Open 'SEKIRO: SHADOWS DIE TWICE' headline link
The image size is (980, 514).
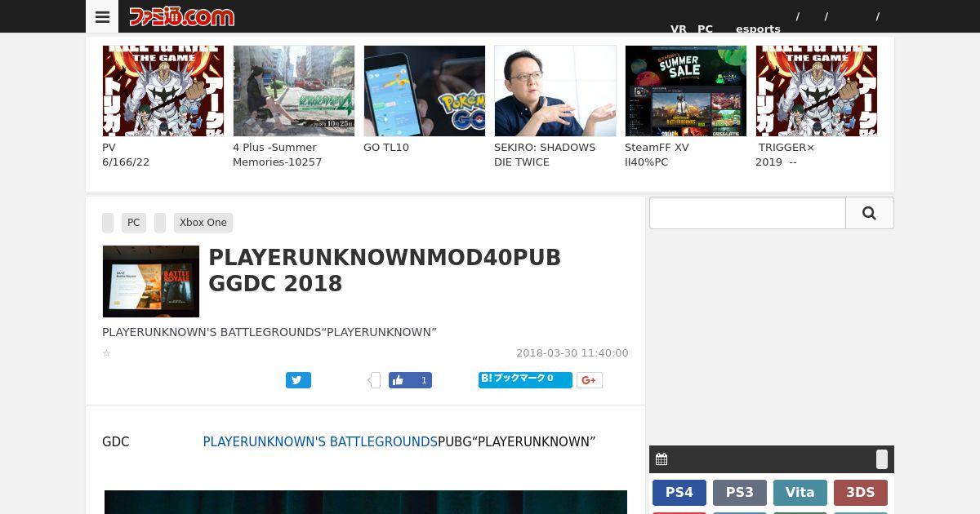[545, 155]
